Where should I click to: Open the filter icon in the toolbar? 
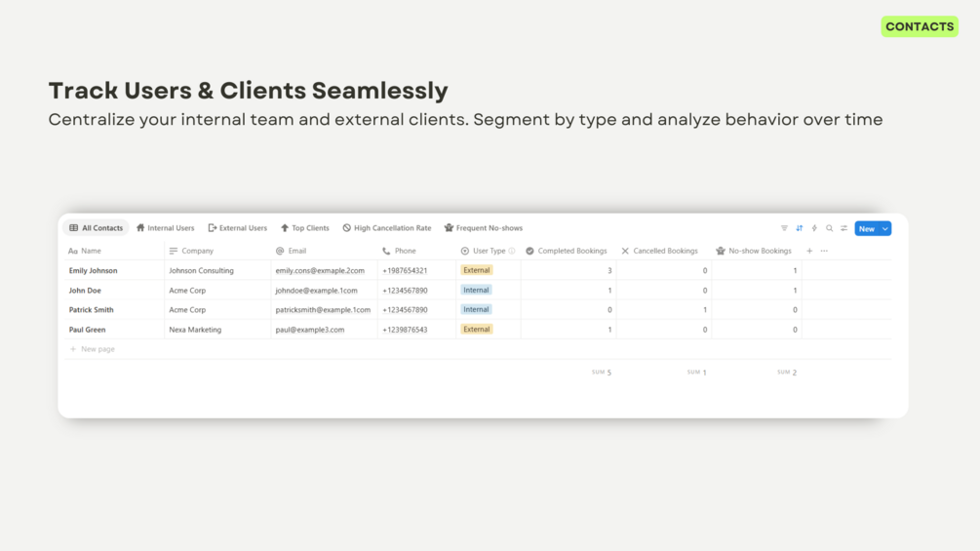point(784,228)
